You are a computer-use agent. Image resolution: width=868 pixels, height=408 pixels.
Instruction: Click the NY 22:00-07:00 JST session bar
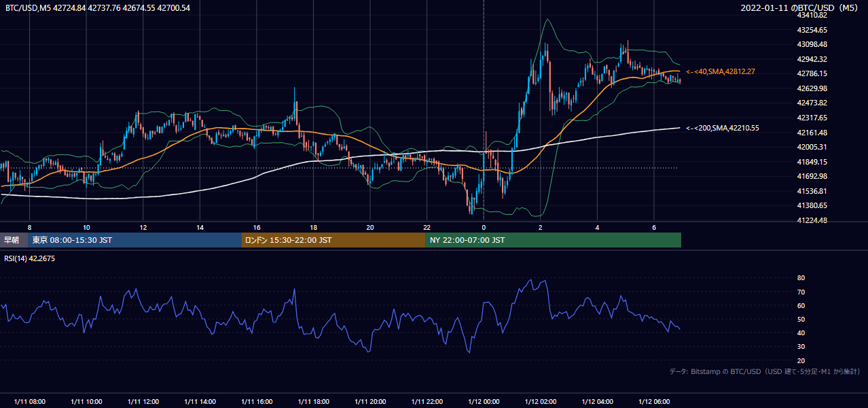tap(554, 240)
